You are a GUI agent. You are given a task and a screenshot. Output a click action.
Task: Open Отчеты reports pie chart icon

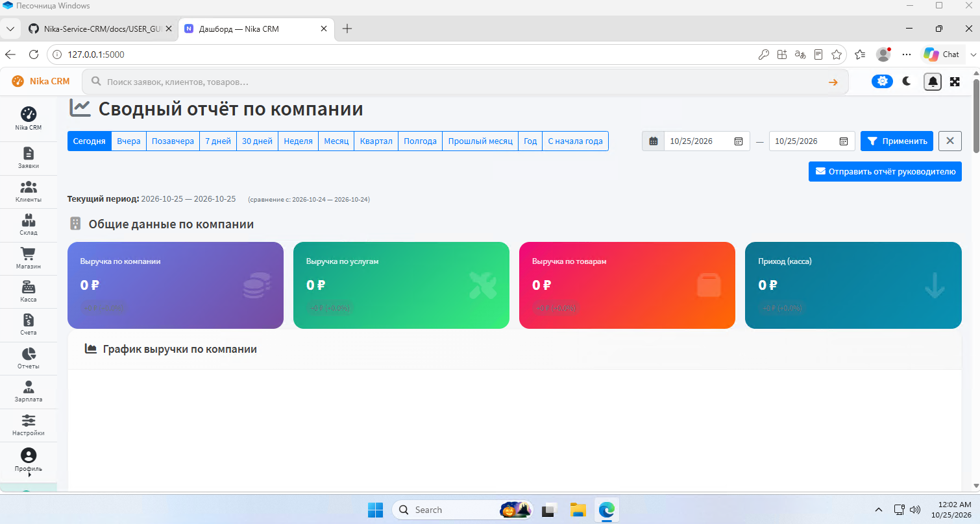coord(29,359)
